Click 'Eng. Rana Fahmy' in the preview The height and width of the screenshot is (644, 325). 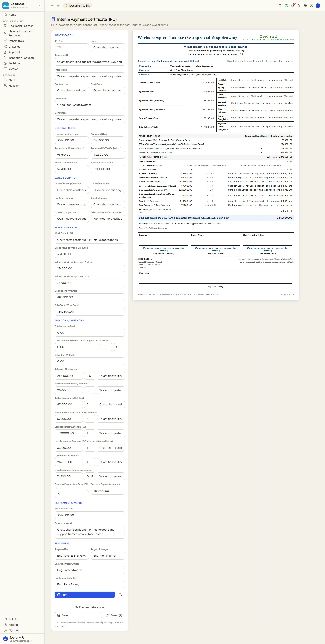[x=216, y=287]
